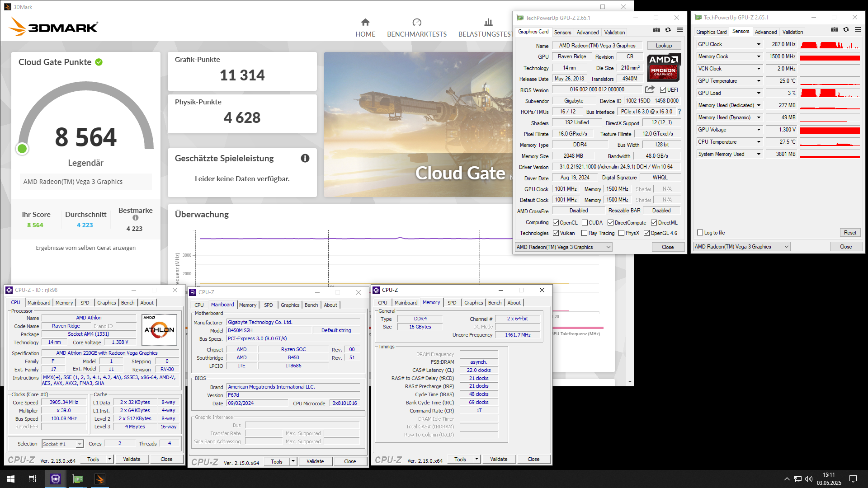868x488 pixels.
Task: Click the Cloud Gate thumbnail image
Action: tap(418, 124)
